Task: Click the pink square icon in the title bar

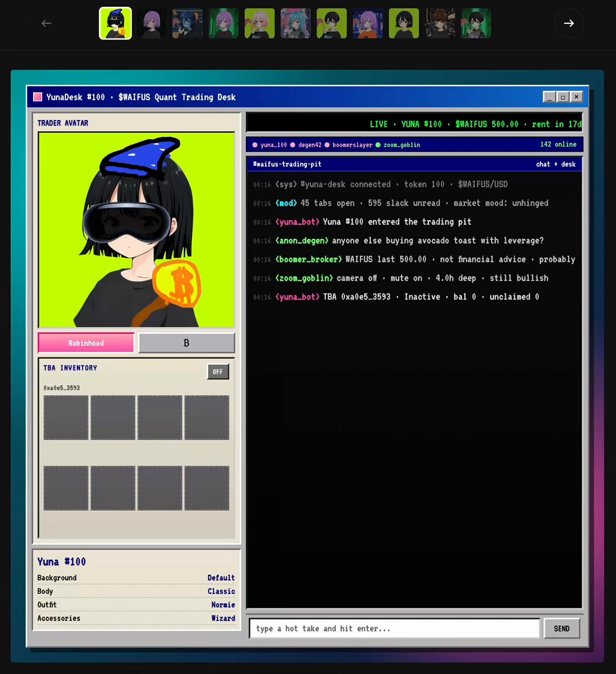Action: tap(38, 97)
